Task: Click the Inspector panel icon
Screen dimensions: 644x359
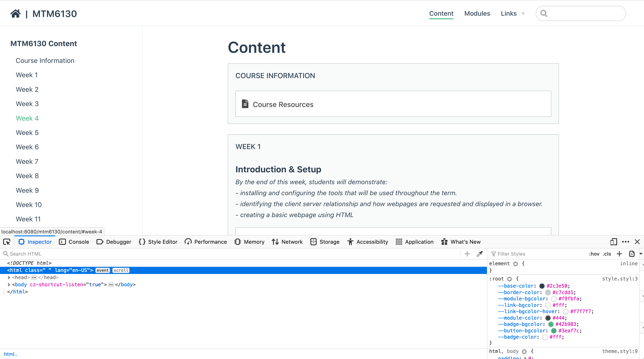Action: coord(21,242)
